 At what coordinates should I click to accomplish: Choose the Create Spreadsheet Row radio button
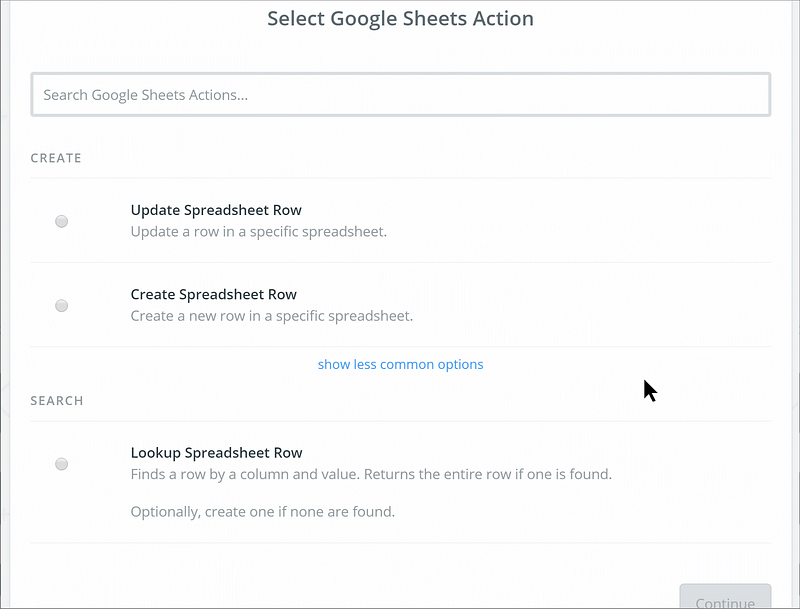coord(62,305)
